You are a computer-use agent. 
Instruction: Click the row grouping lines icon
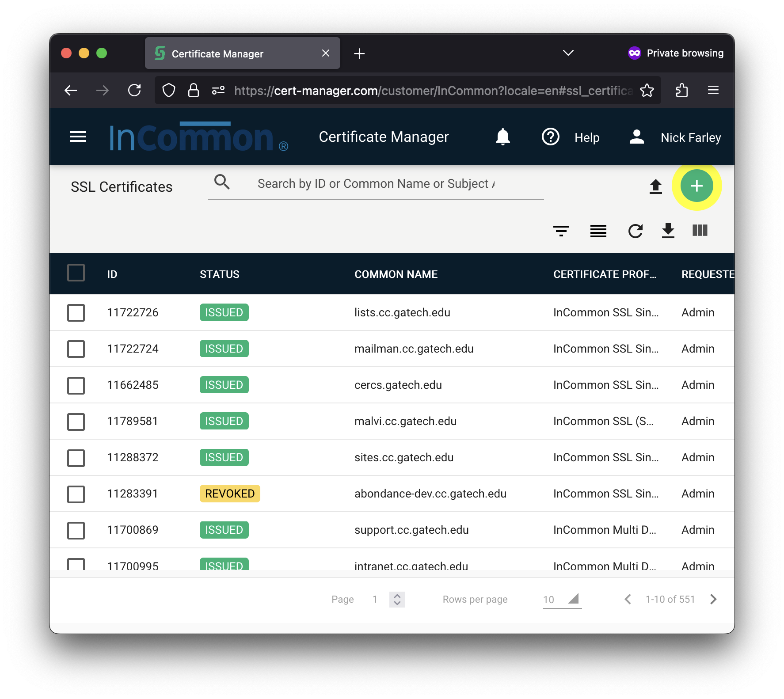pos(598,231)
